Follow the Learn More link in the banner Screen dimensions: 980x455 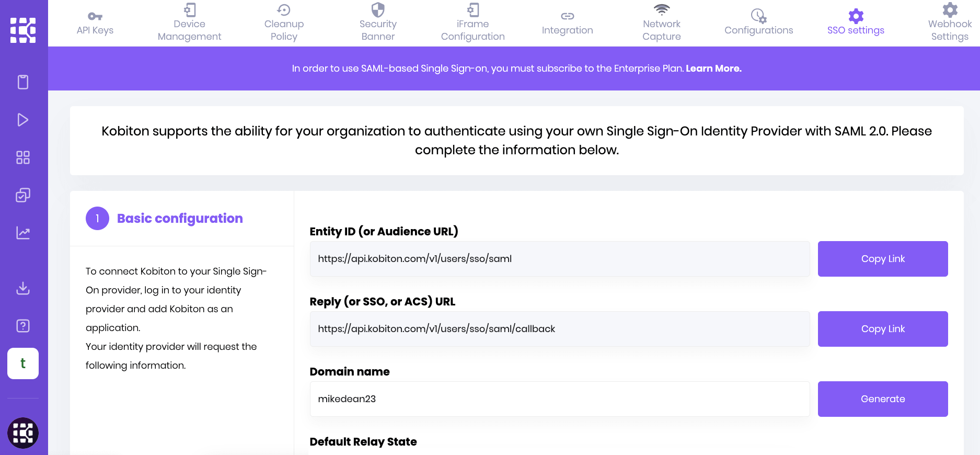click(713, 69)
